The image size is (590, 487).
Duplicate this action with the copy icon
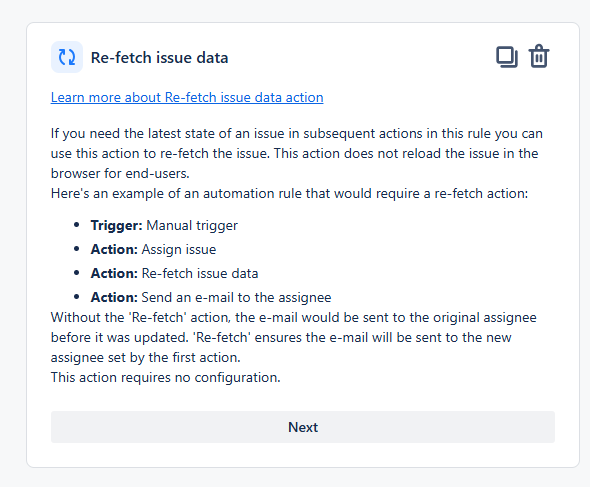507,57
